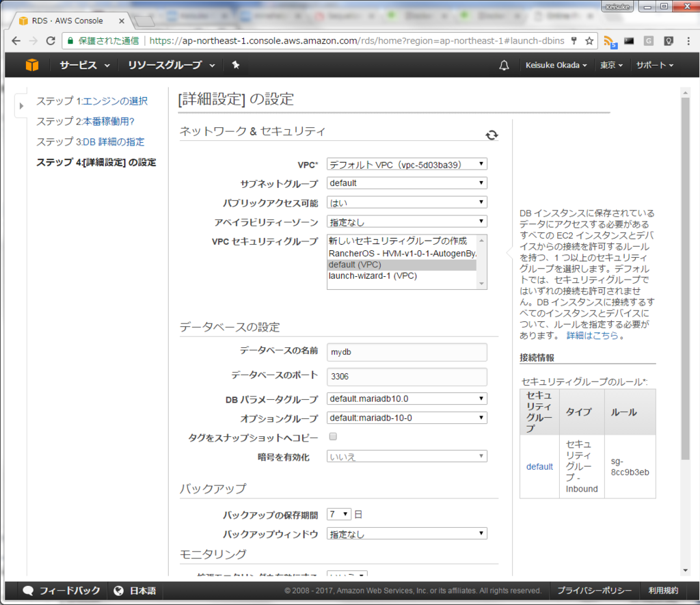Screen dimensions: 700x605
Task: Select default (VPC) security group
Action: pos(402,265)
